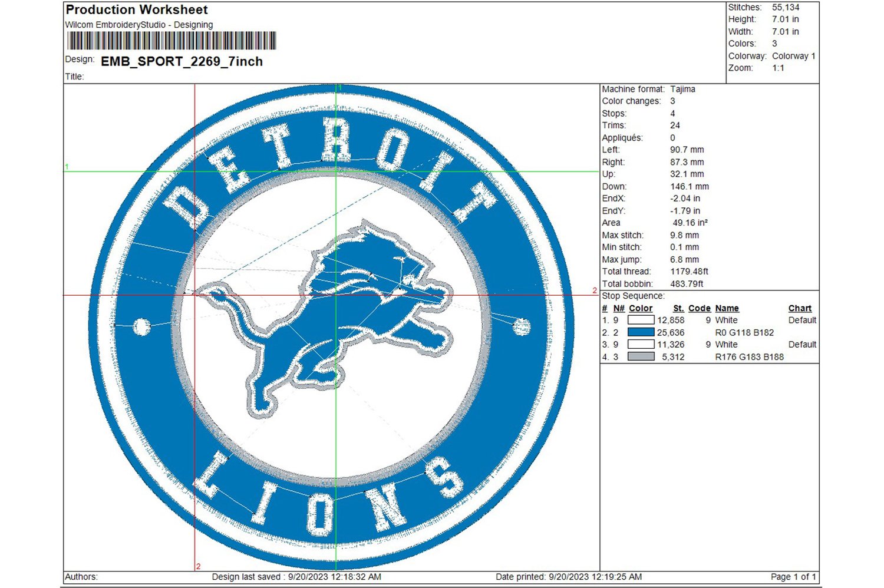
Task: Click the "Chart" column header
Action: (800, 308)
